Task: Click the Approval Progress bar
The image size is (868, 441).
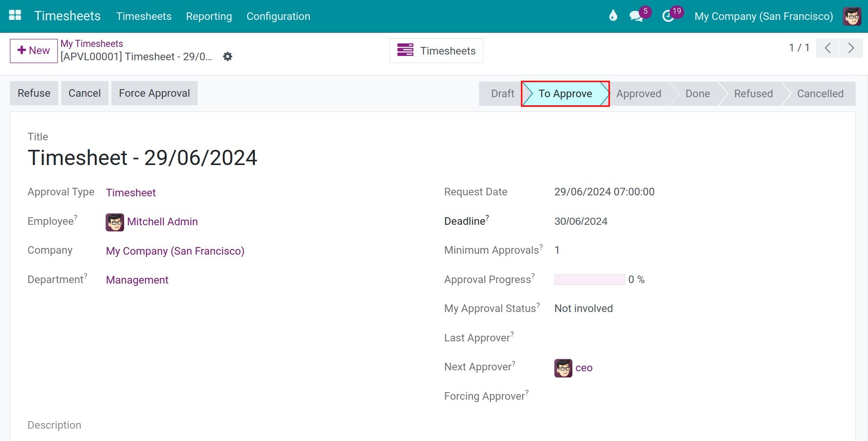Action: 589,279
